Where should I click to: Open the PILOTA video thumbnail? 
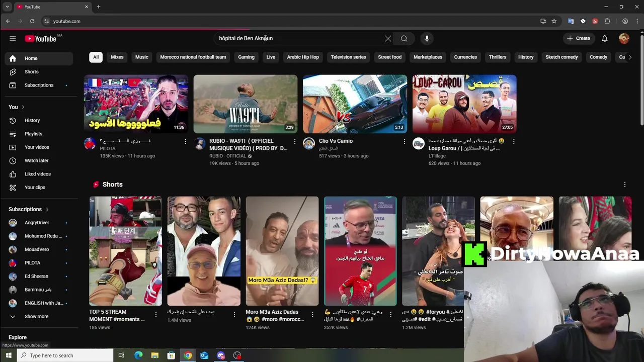(x=136, y=104)
